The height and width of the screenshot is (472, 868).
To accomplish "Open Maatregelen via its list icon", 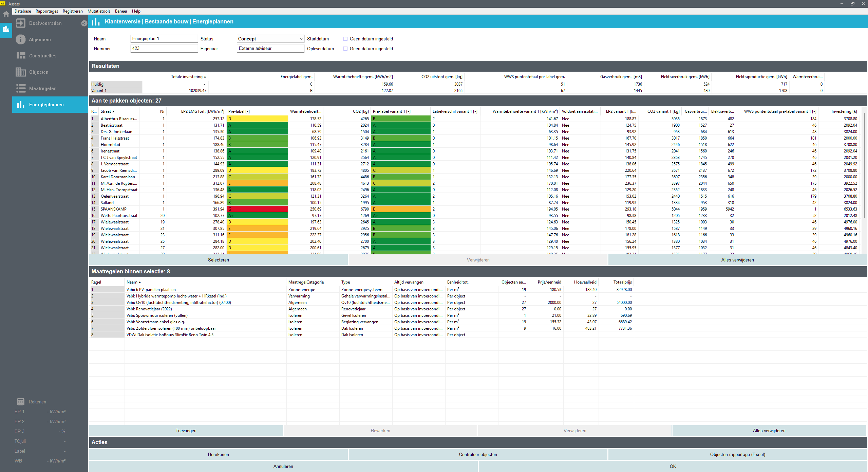I will coord(21,88).
